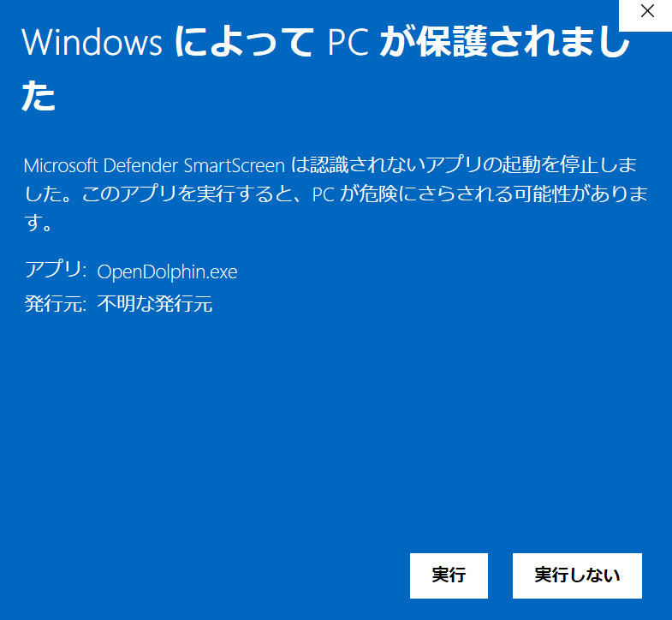Image resolution: width=672 pixels, height=620 pixels.
Task: Select the 不明な発行元 publisher text
Action: [155, 303]
